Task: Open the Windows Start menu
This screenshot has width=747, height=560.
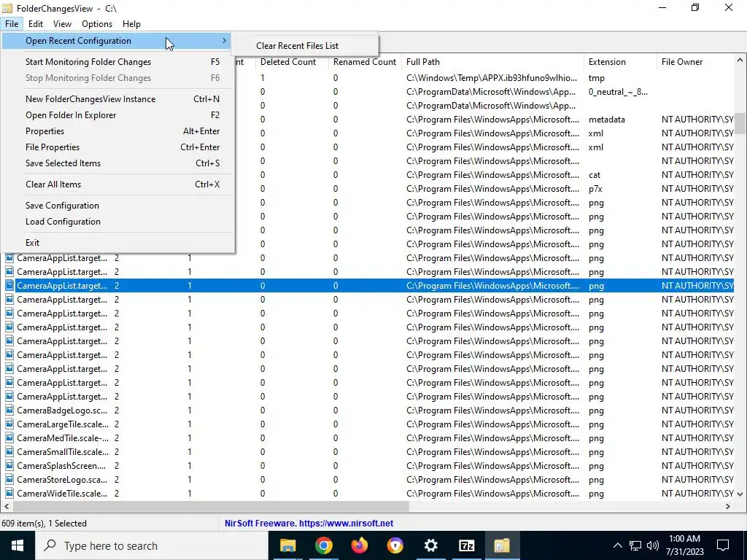Action: tap(18, 545)
